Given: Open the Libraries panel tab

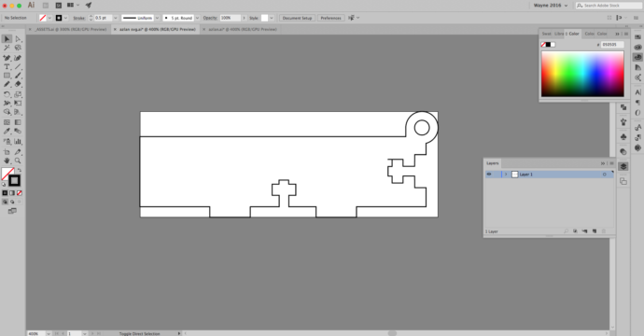Looking at the screenshot, I should 559,34.
